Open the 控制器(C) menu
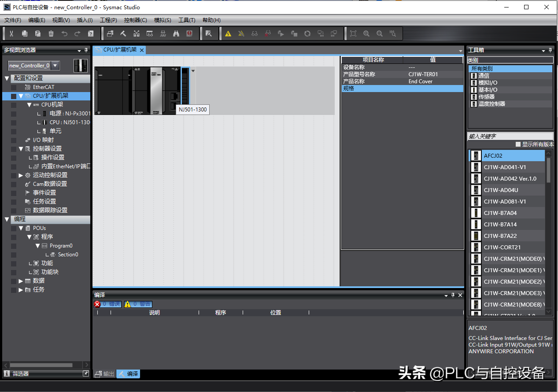Screen dimensions: 558x392 (135, 20)
